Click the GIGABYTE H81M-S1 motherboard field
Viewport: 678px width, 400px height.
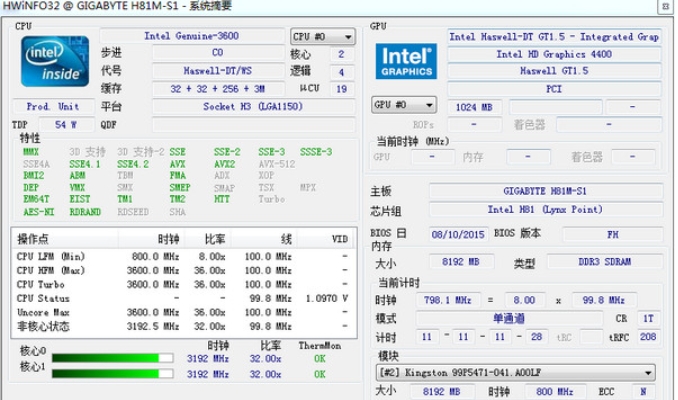coord(546,191)
